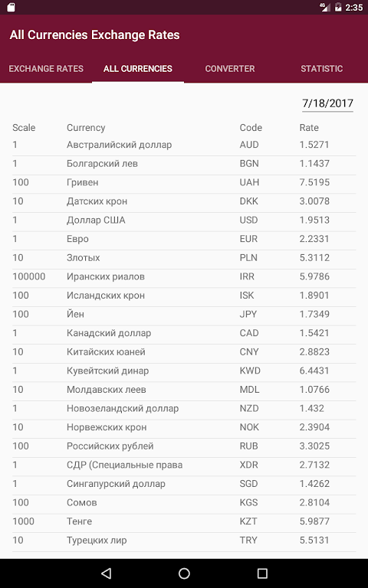The height and width of the screenshot is (588, 368).
Task: Switch to the Exchange Rates tab
Action: (x=46, y=69)
